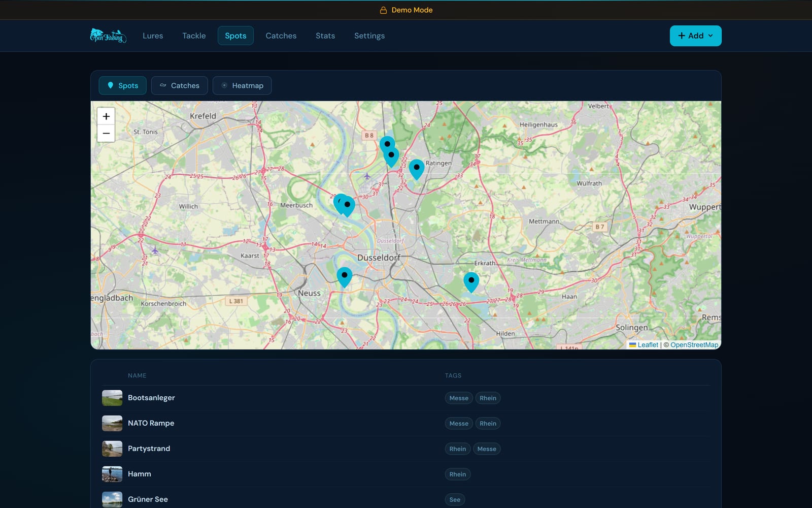
Task: Select the Spots navigation tab
Action: pyautogui.click(x=235, y=36)
